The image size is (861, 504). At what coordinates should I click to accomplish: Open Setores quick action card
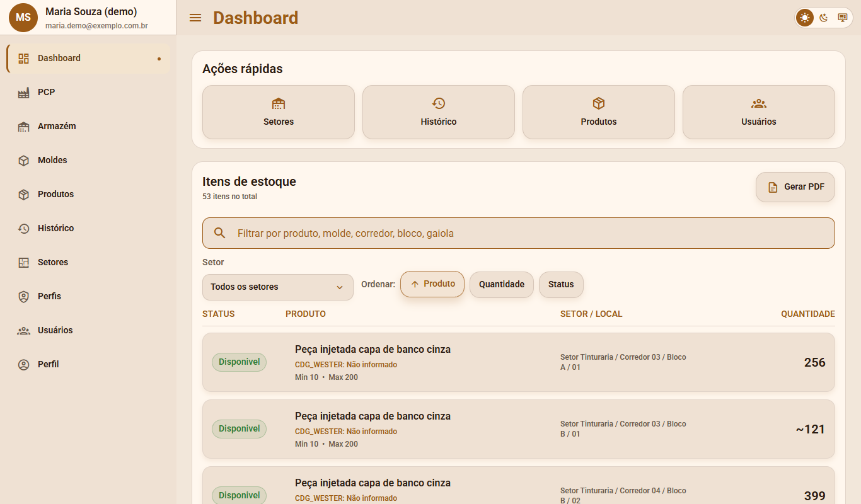279,112
